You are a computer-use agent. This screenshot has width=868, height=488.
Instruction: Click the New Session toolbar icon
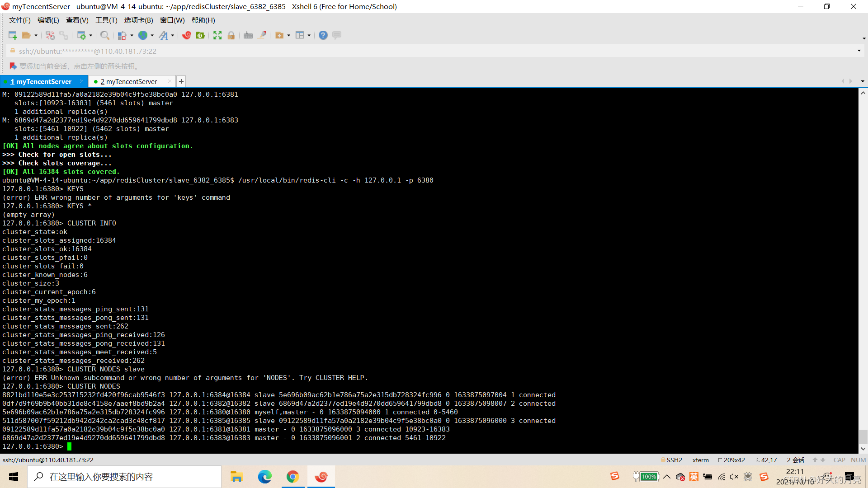point(13,35)
